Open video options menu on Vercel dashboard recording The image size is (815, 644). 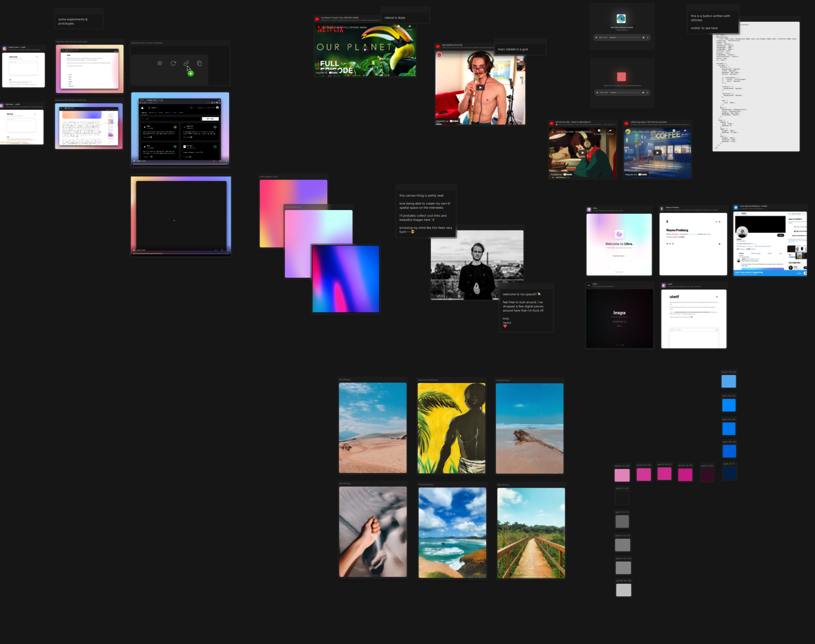tap(226, 161)
